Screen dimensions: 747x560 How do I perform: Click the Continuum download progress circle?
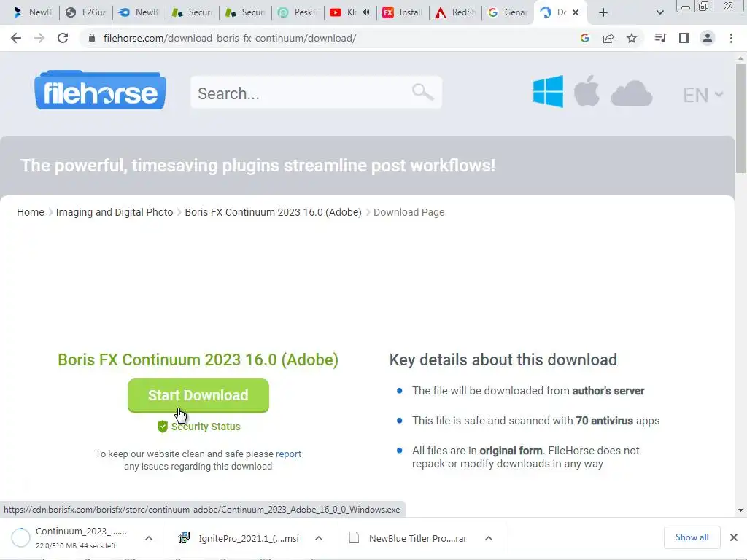click(20, 538)
